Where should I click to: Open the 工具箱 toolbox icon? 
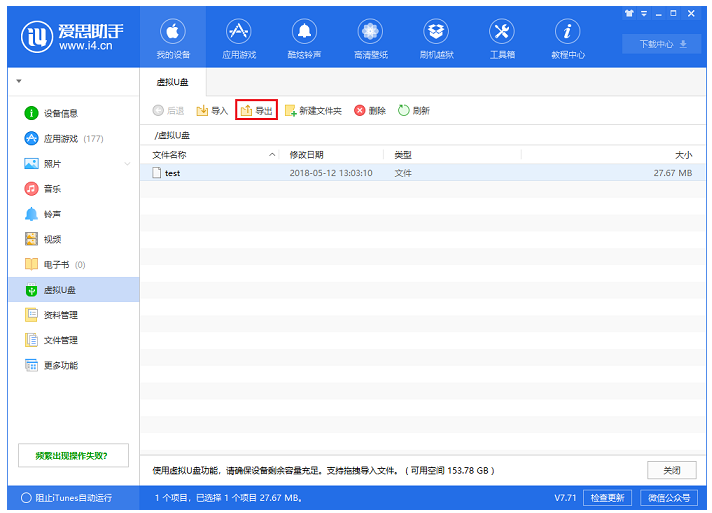502,38
